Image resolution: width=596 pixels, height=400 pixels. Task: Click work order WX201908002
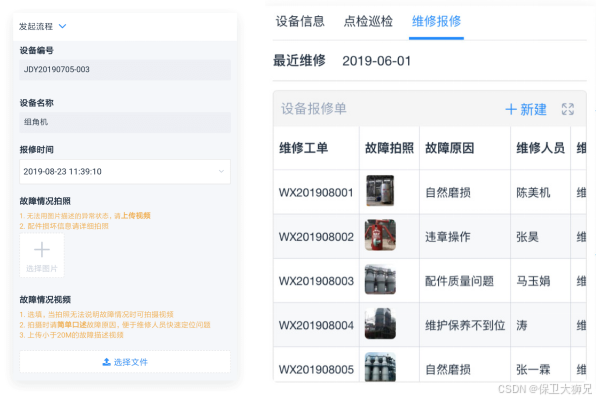[316, 237]
